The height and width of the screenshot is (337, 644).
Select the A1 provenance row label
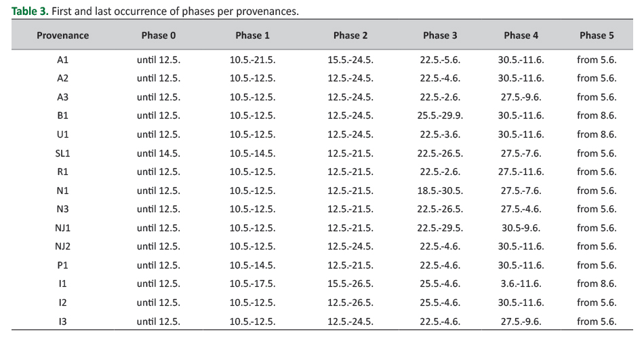click(x=62, y=60)
